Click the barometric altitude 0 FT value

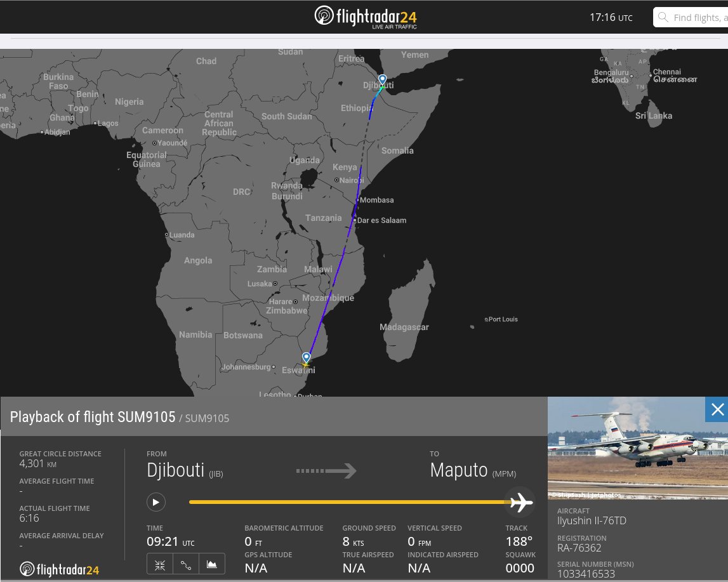coord(253,541)
